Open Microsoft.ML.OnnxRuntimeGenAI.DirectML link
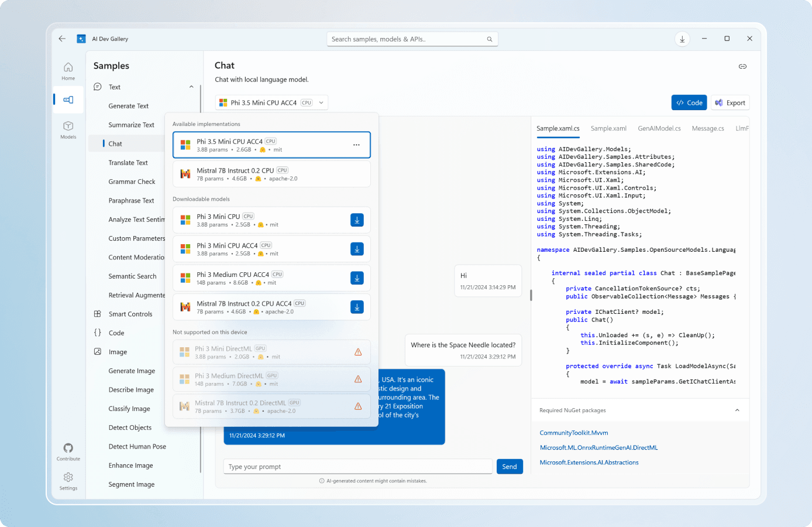The image size is (812, 527). (598, 448)
